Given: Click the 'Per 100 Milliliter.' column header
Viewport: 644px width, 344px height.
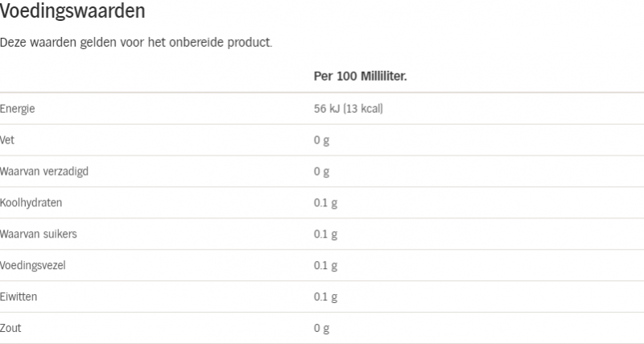Looking at the screenshot, I should tap(360, 76).
